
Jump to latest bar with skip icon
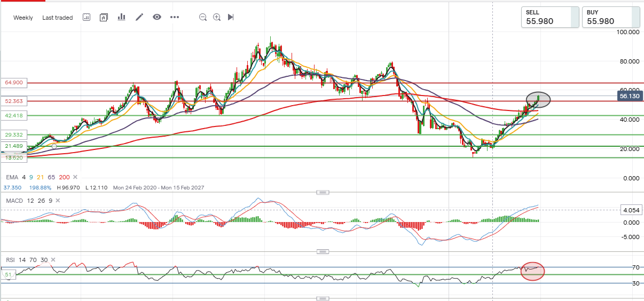click(x=231, y=17)
